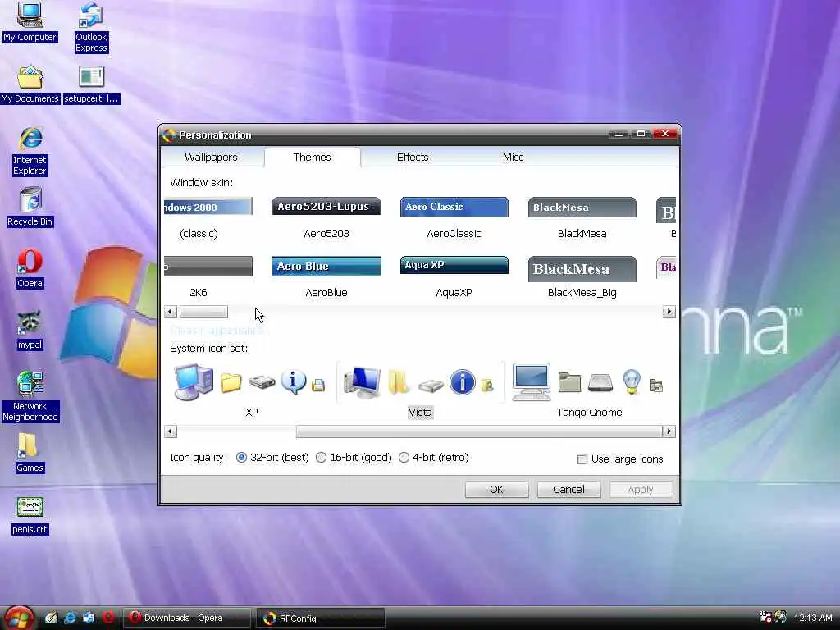Launch Internet Explorer from desktop
The image size is (840, 630).
(x=30, y=152)
